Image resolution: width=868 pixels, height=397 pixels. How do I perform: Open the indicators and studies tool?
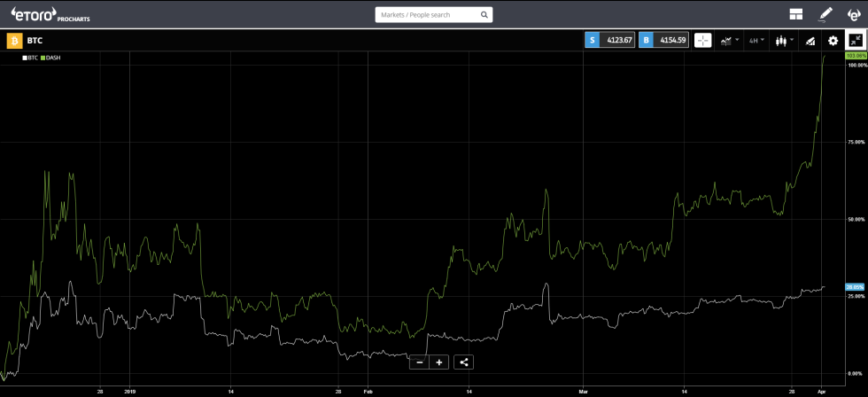(810, 40)
